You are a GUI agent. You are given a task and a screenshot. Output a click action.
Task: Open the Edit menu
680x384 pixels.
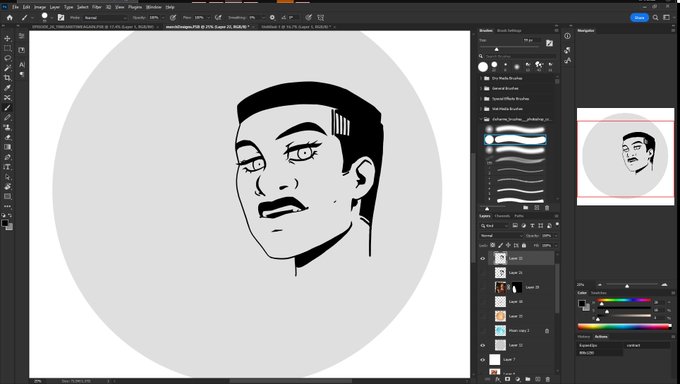tap(26, 7)
